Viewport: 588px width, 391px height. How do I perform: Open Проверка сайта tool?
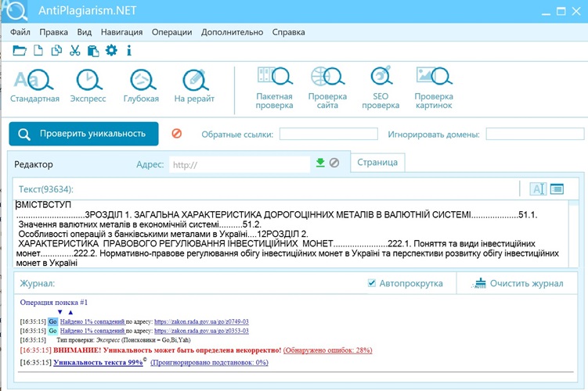(x=327, y=88)
